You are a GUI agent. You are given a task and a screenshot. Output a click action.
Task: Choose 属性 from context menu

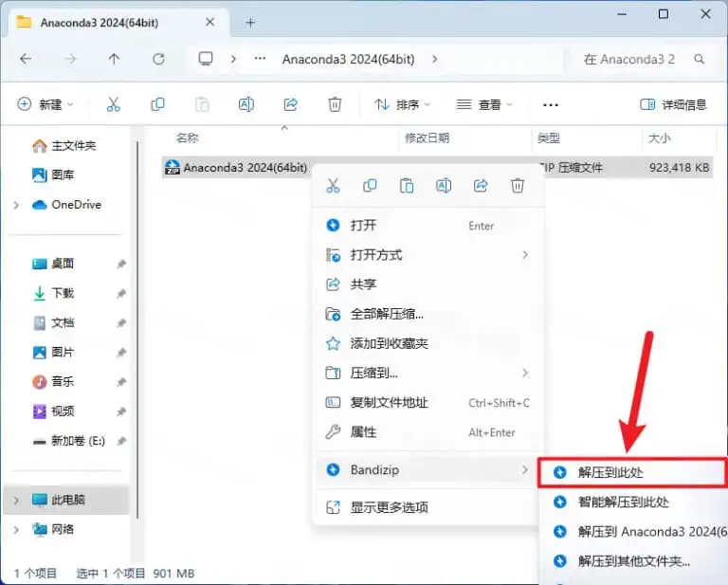428,432
